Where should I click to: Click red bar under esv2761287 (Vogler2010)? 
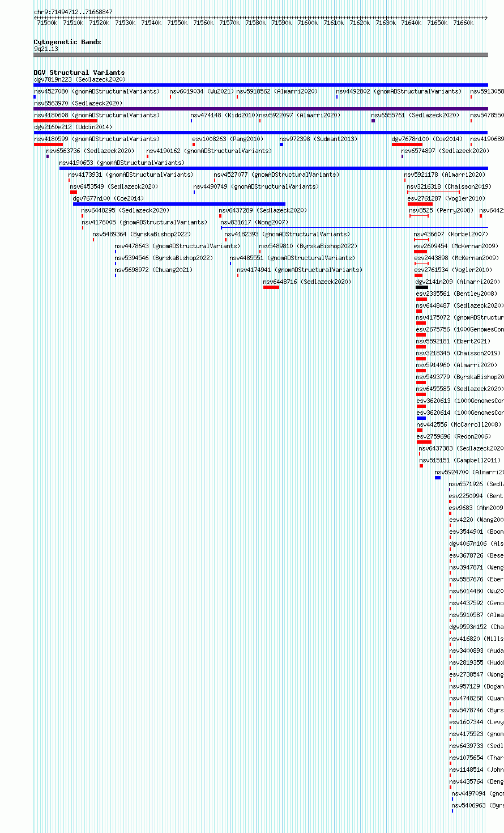click(420, 204)
